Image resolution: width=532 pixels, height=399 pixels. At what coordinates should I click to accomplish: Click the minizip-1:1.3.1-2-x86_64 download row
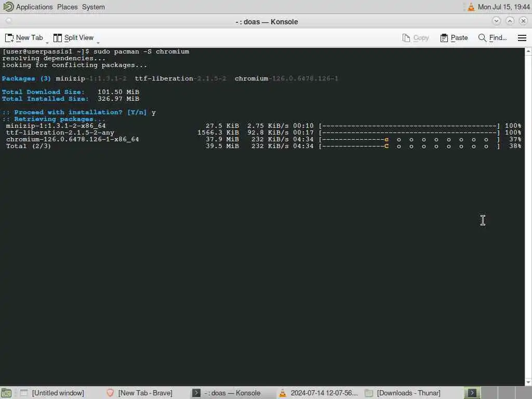coord(263,126)
